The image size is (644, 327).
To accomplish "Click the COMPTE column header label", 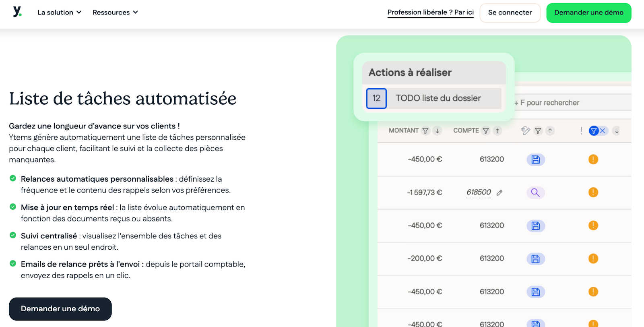I will 466,130.
